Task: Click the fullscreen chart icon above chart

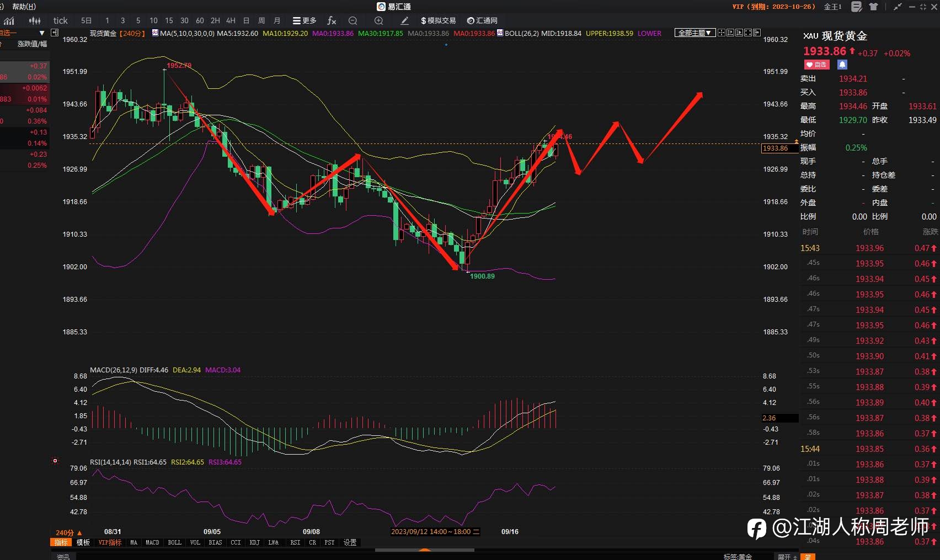Action: (748, 33)
